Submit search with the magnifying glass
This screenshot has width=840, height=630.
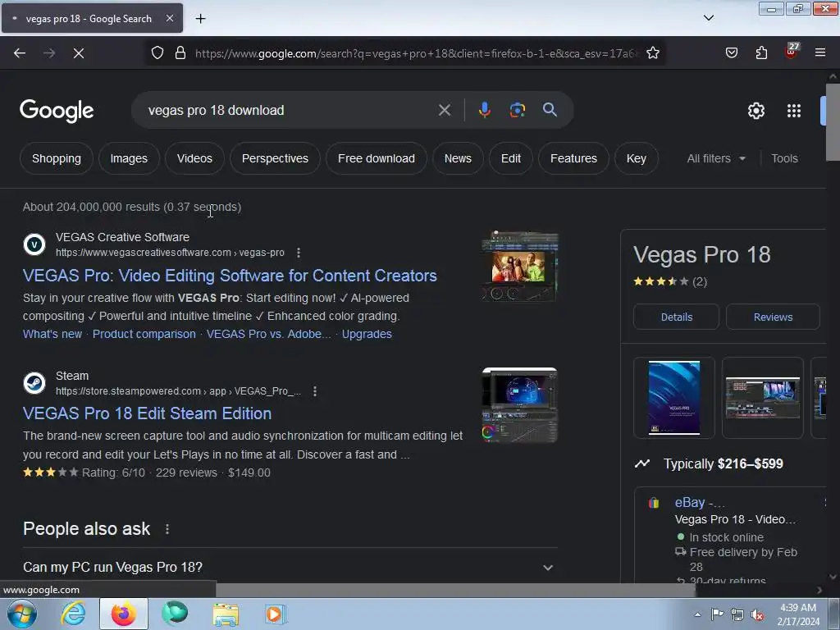pos(550,111)
